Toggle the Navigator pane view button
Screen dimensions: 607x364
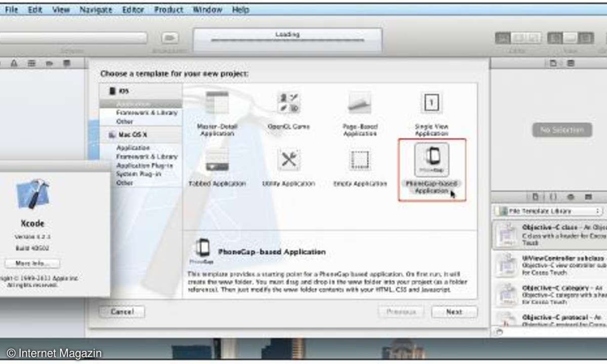[555, 38]
